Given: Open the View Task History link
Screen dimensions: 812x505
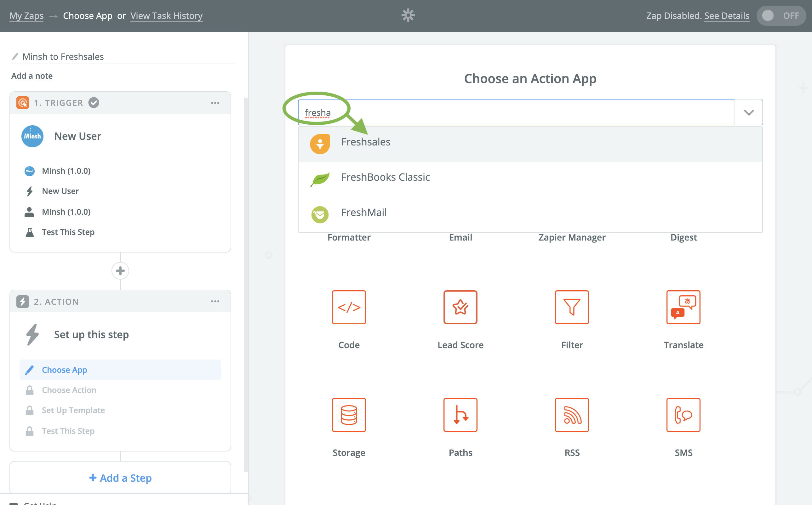Looking at the screenshot, I should [166, 16].
